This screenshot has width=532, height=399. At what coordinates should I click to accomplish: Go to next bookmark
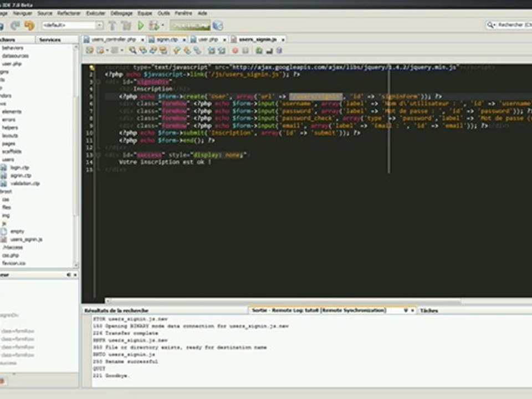[x=187, y=50]
